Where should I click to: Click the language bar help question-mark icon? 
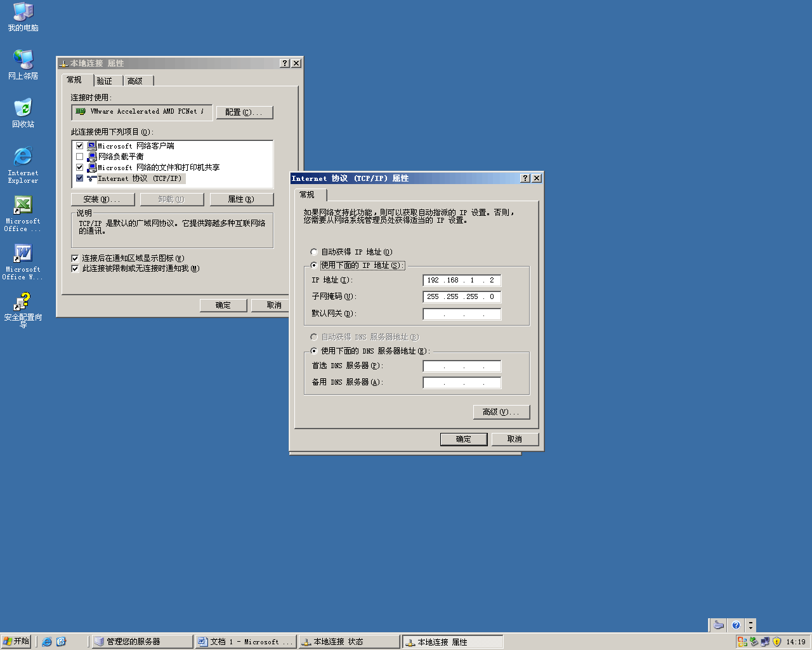click(736, 625)
